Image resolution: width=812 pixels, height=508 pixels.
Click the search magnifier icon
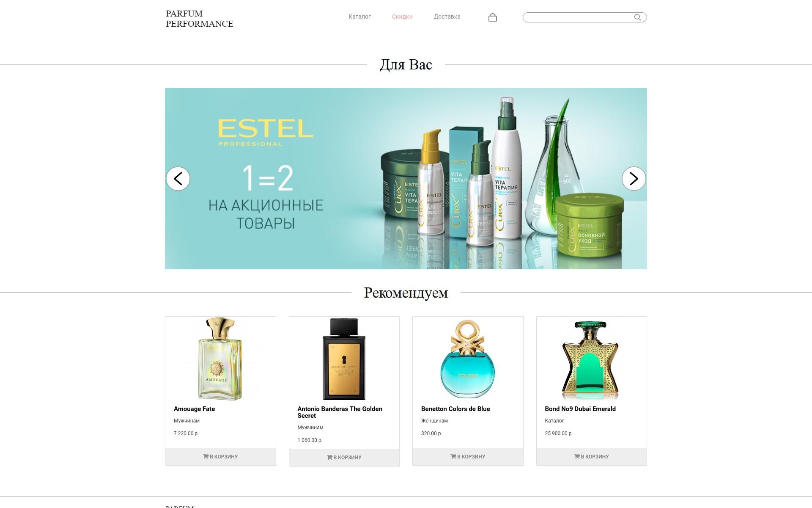point(637,17)
